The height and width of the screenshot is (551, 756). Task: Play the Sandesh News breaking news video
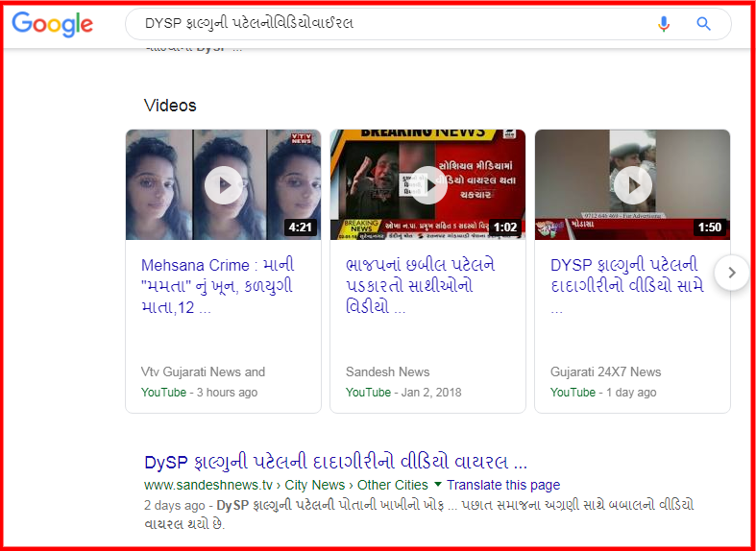click(427, 185)
